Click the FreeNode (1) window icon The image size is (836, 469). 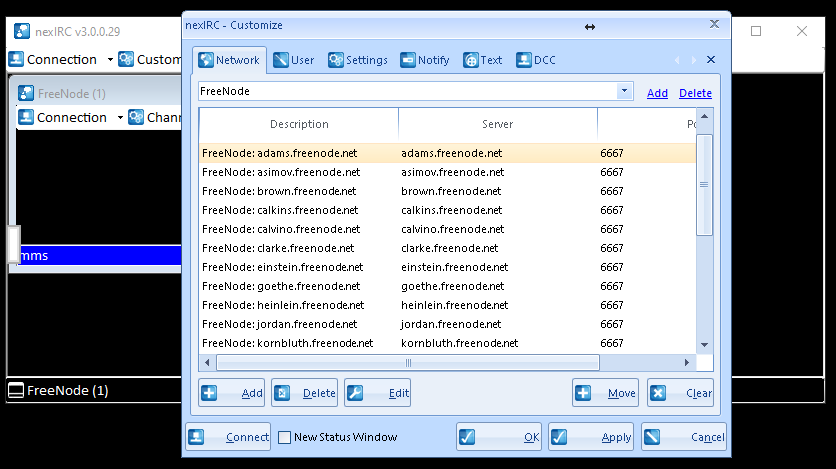point(26,93)
